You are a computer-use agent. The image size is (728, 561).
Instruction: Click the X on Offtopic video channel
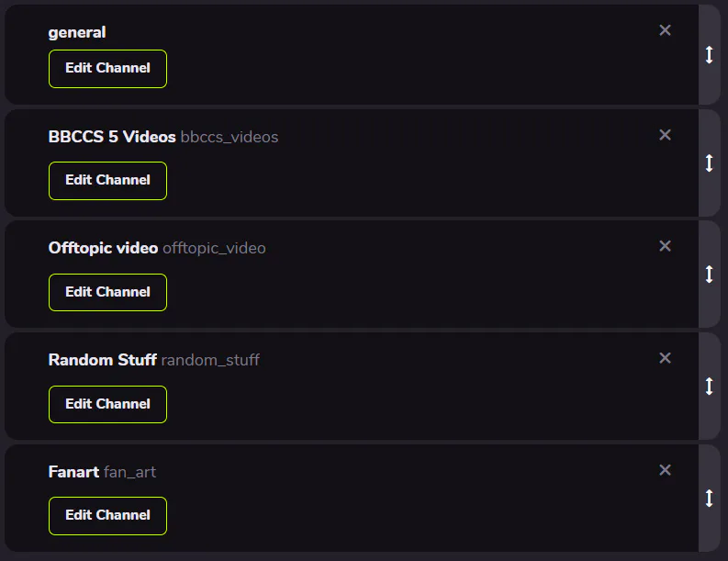coord(666,246)
